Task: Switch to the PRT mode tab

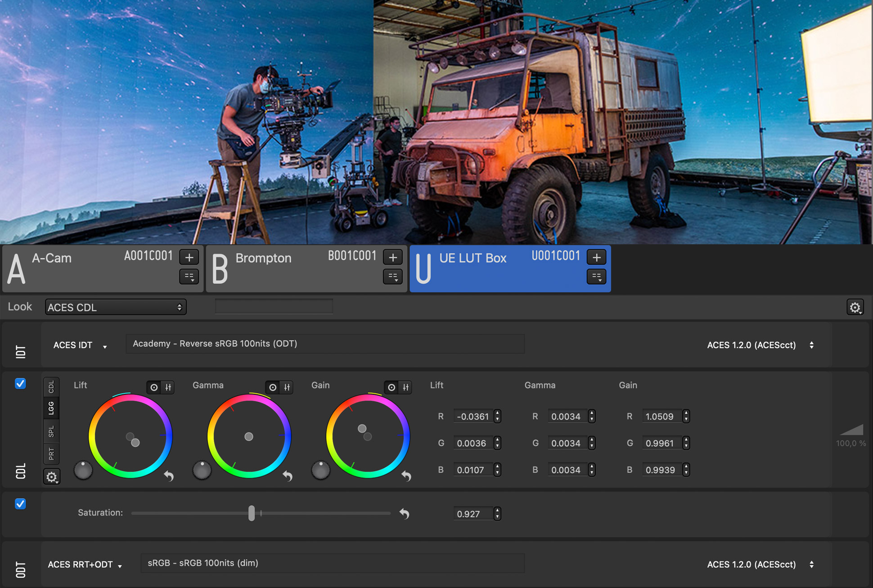Action: coord(51,453)
